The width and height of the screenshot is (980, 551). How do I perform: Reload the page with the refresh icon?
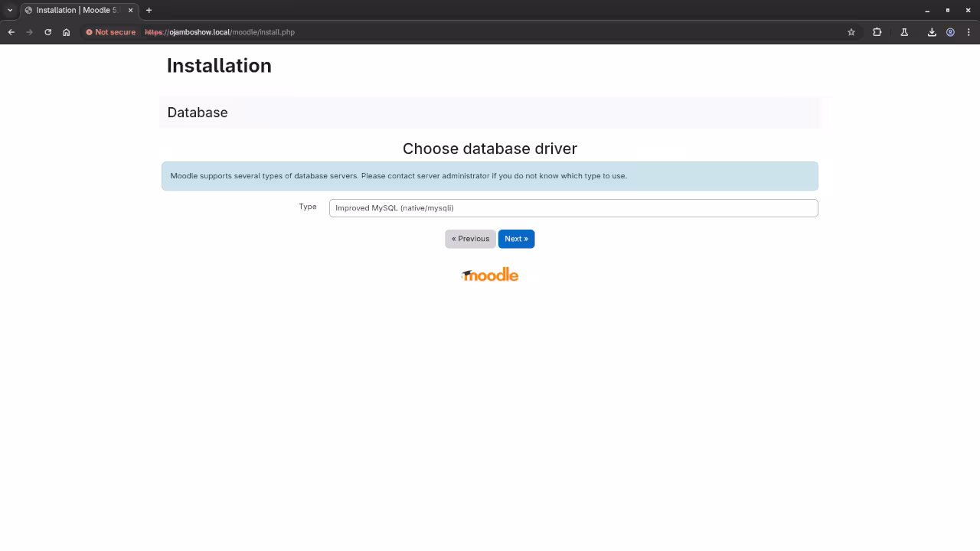[x=48, y=32]
